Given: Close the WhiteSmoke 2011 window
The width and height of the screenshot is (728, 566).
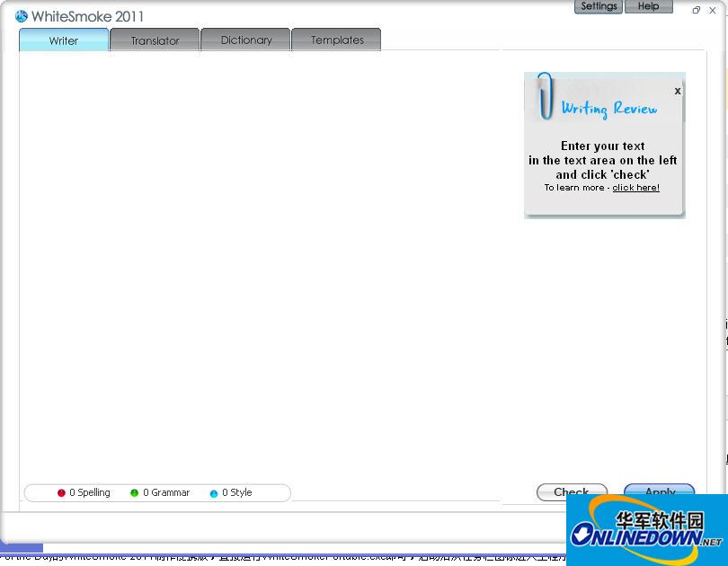Looking at the screenshot, I should pyautogui.click(x=713, y=10).
